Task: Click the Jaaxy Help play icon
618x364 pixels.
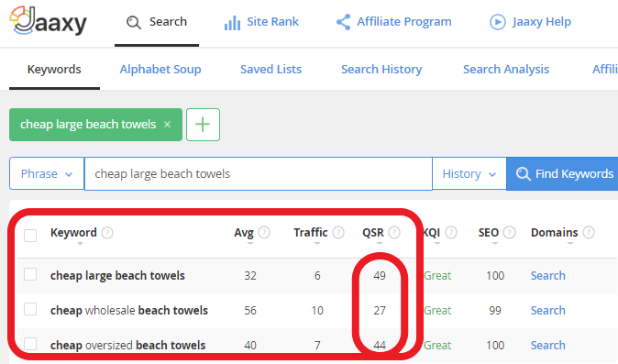Action: (x=497, y=22)
